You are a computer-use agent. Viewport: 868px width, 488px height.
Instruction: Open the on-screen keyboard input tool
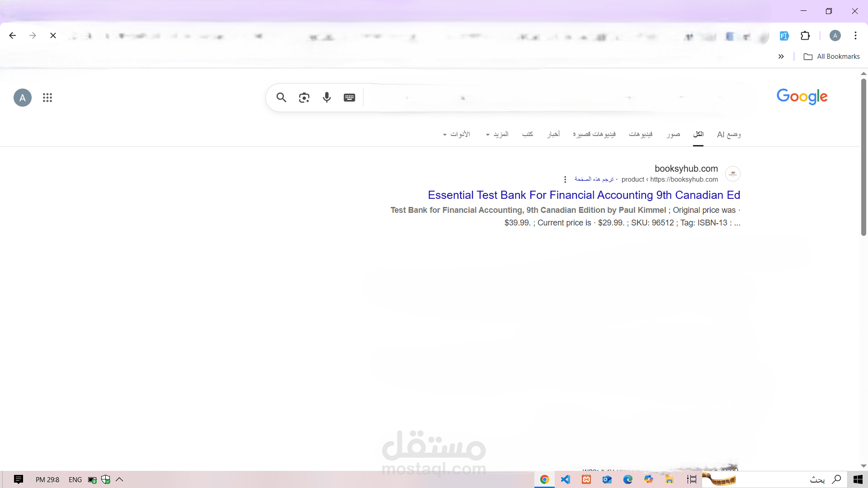coord(349,98)
